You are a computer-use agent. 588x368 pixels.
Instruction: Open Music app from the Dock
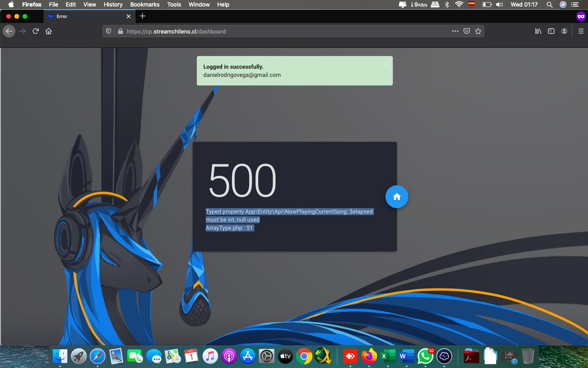pyautogui.click(x=210, y=356)
